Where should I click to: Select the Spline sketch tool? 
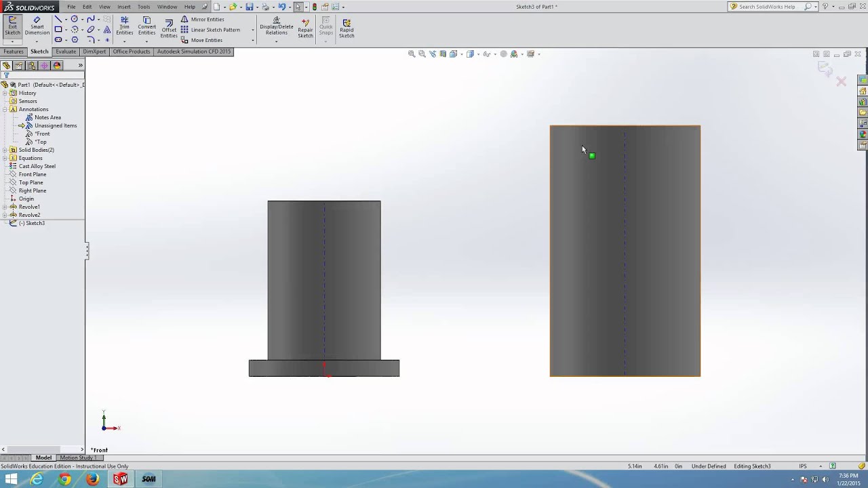click(91, 19)
